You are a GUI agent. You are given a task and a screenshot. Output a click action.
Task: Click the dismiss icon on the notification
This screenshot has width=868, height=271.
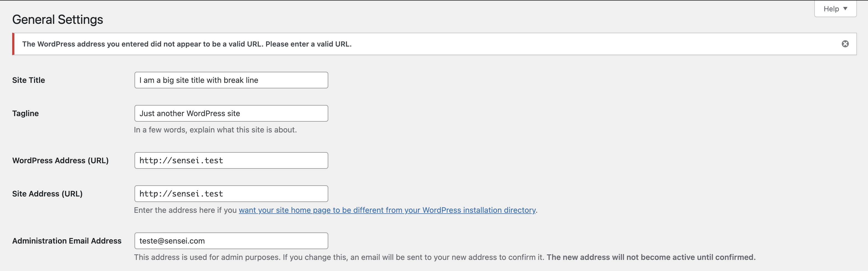[x=845, y=44]
